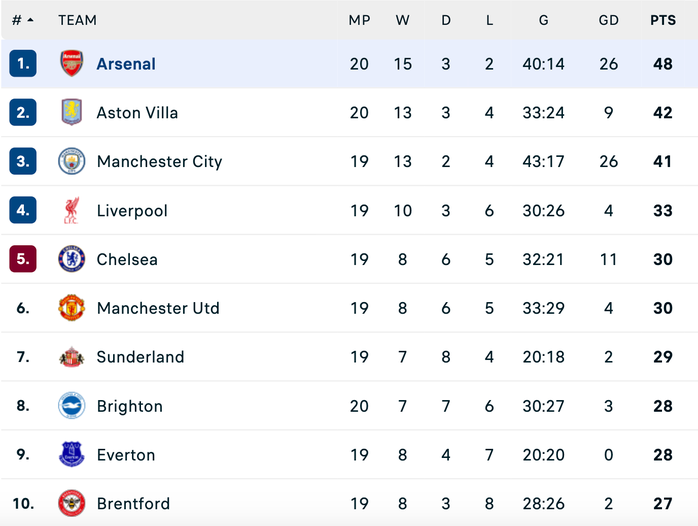Screen dimensions: 698x526
Task: Click the Brentford crest icon
Action: tap(72, 503)
